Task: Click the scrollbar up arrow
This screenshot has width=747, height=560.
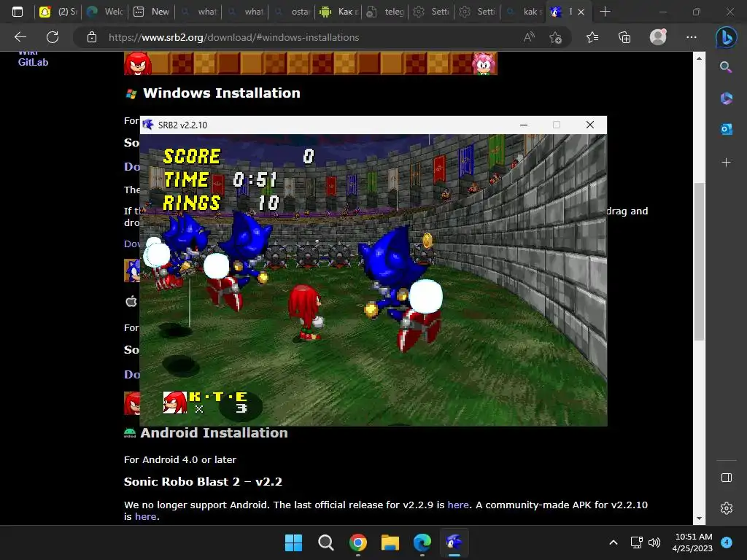Action: pos(699,58)
